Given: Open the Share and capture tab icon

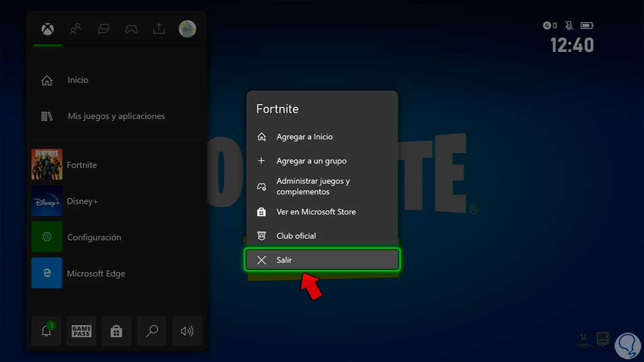Looking at the screenshot, I should pos(159,28).
